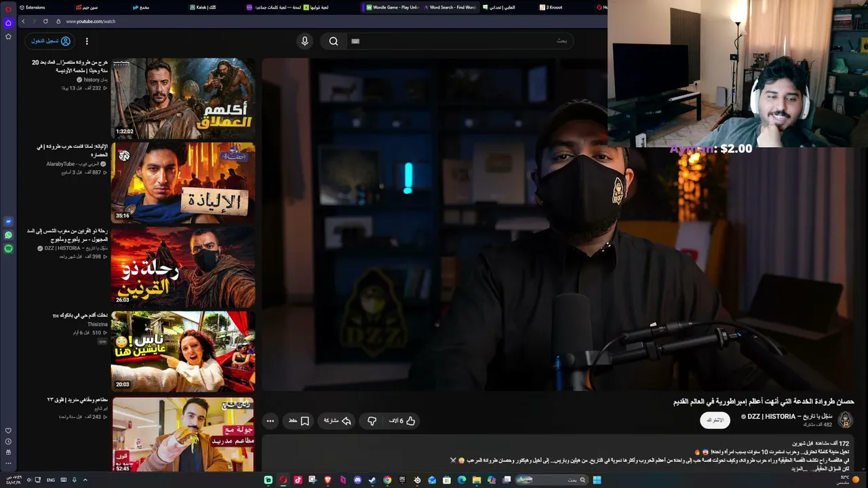The image size is (868, 488).
Task: Click the '172 ألف مشاهدة' view count text
Action: point(831,443)
